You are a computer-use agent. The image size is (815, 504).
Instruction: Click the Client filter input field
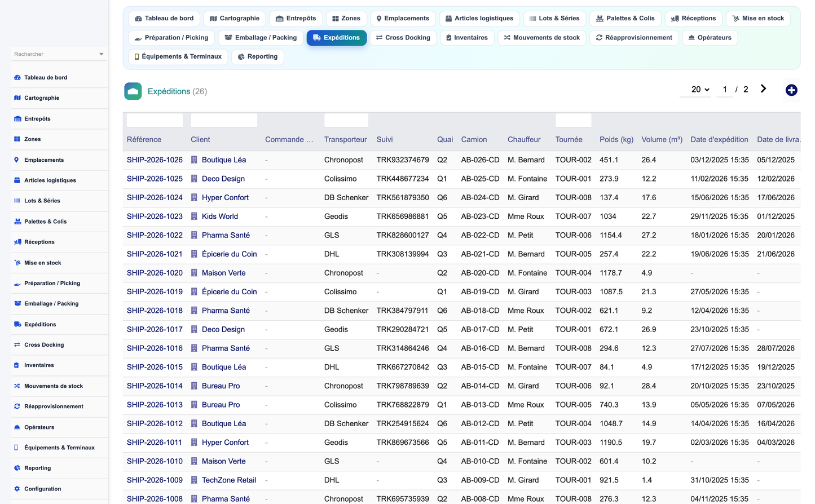pyautogui.click(x=224, y=120)
